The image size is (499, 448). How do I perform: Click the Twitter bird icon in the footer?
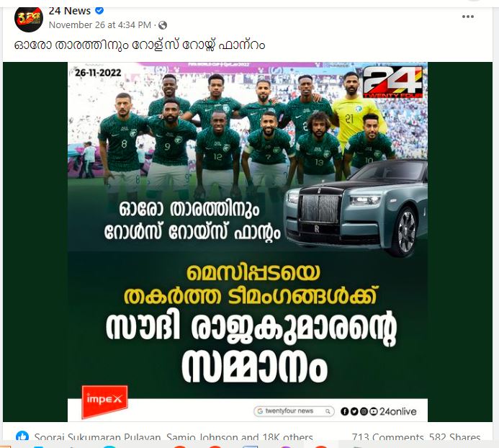354,411
